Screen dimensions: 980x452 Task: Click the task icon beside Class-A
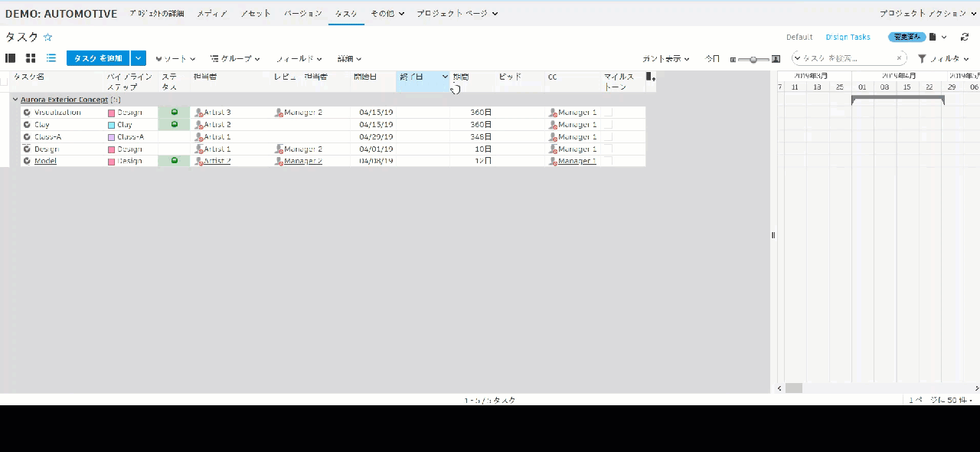pyautogui.click(x=27, y=136)
